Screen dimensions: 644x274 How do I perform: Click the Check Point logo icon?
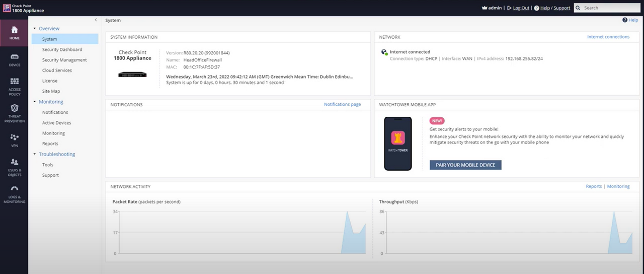click(x=7, y=8)
